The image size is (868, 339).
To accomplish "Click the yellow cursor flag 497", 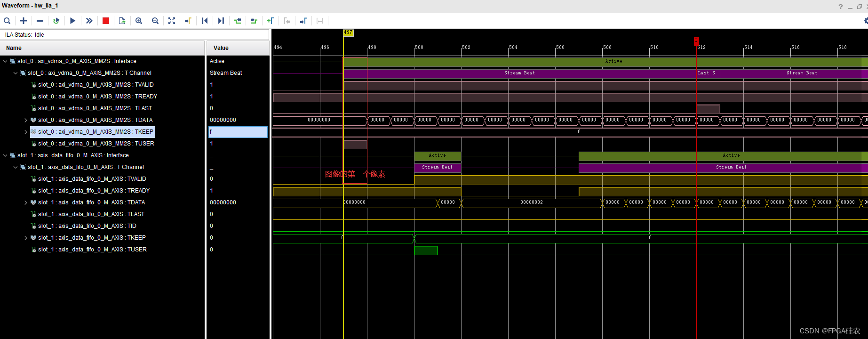I will click(348, 32).
